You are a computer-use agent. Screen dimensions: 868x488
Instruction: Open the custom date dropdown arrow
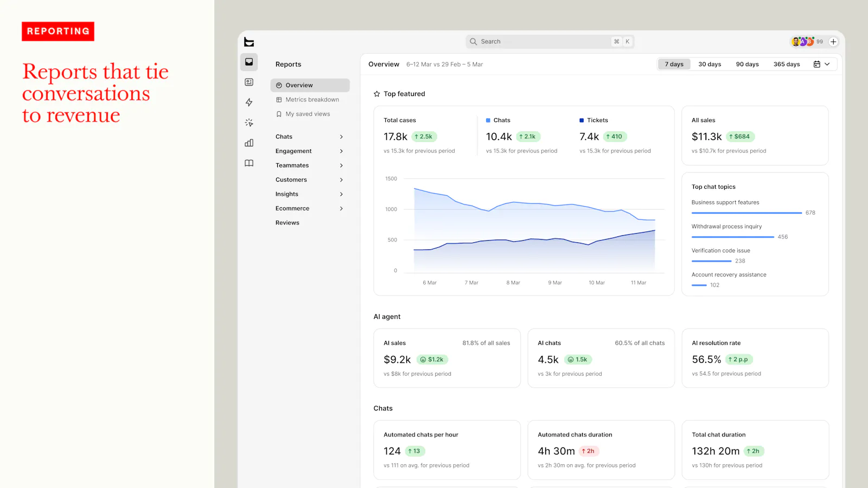pyautogui.click(x=827, y=64)
